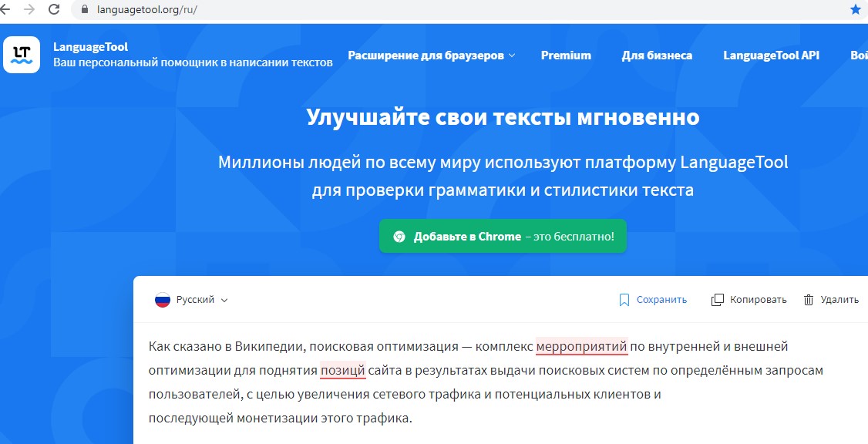Open the LanguageTool API menu item
The height and width of the screenshot is (444, 868).
click(x=771, y=55)
